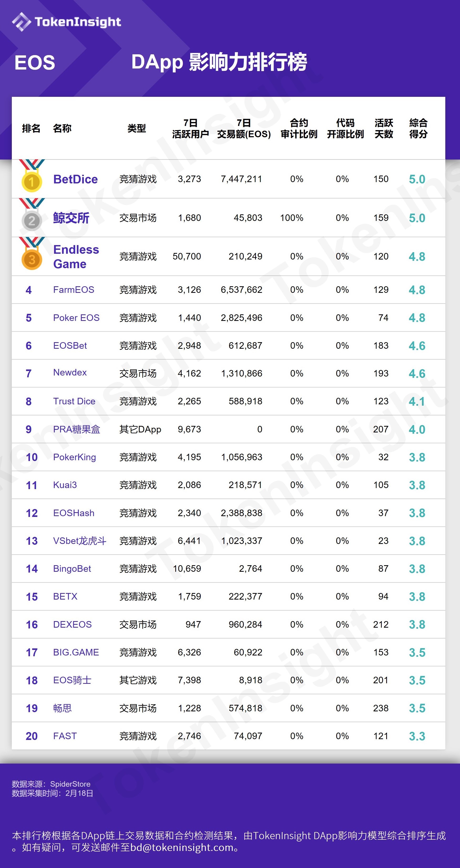Click the gold first-place medal icon
Image resolution: width=460 pixels, height=868 pixels.
(x=32, y=181)
